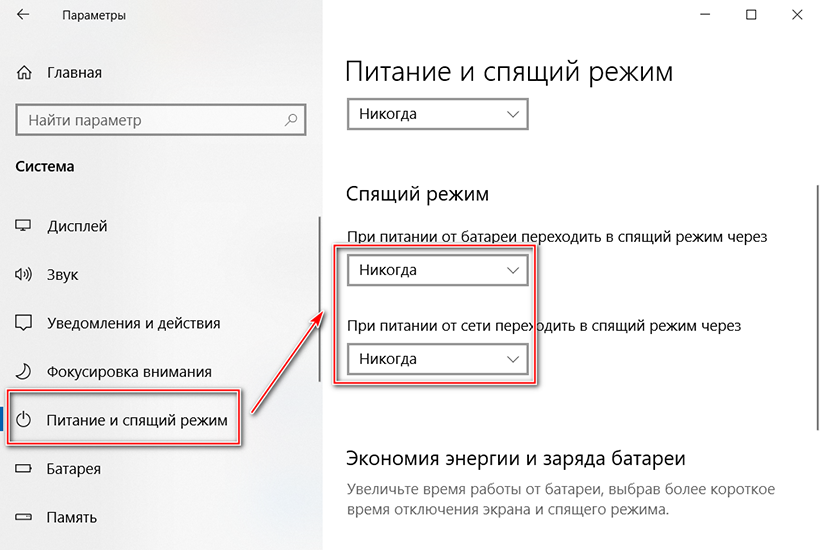Open the plugged-in sleep timeout dropdown

click(437, 358)
